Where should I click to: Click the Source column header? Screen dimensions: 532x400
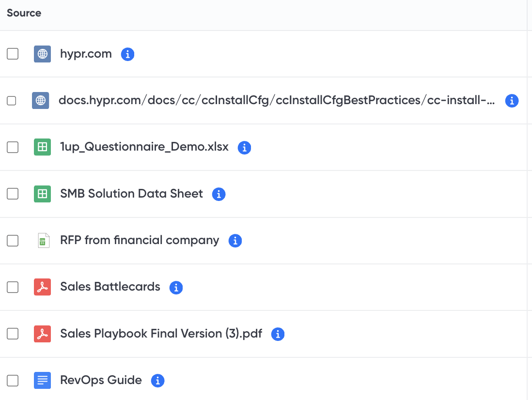[x=24, y=13]
